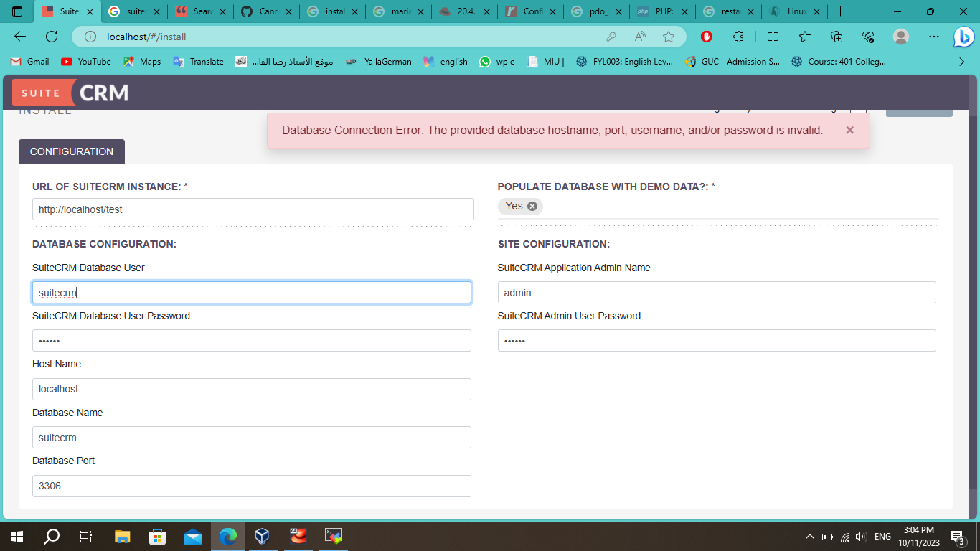Open Microsoft Store from the taskbar
Image resolution: width=980 pixels, height=551 pixels.
(x=157, y=536)
